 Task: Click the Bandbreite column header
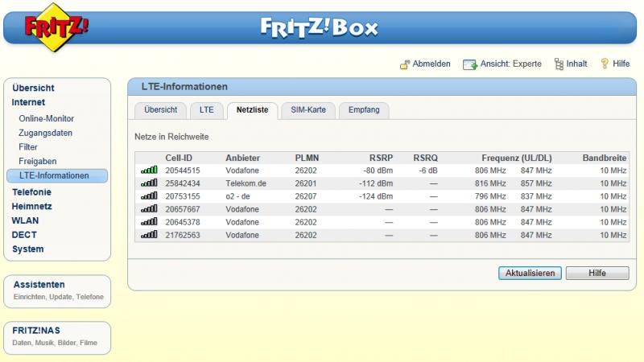coord(605,158)
